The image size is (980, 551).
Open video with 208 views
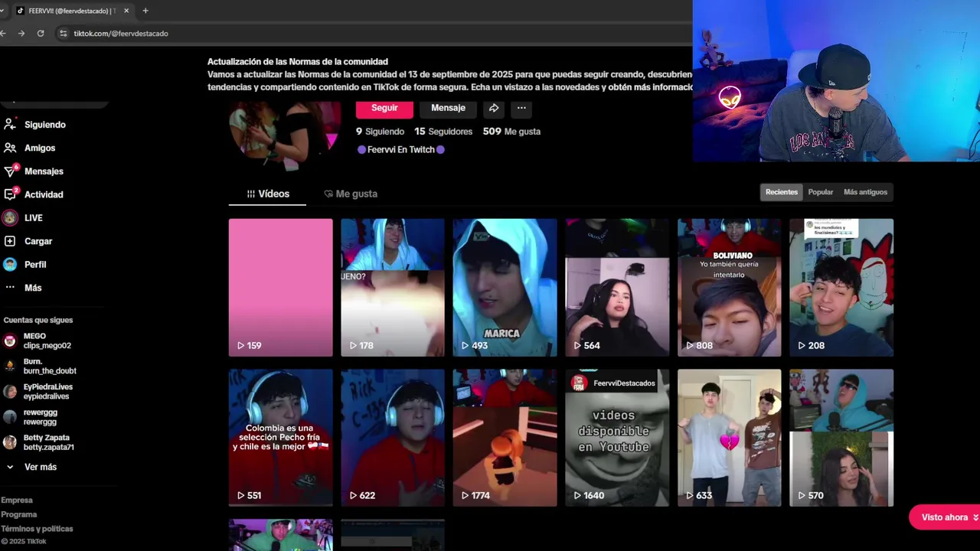click(x=841, y=288)
